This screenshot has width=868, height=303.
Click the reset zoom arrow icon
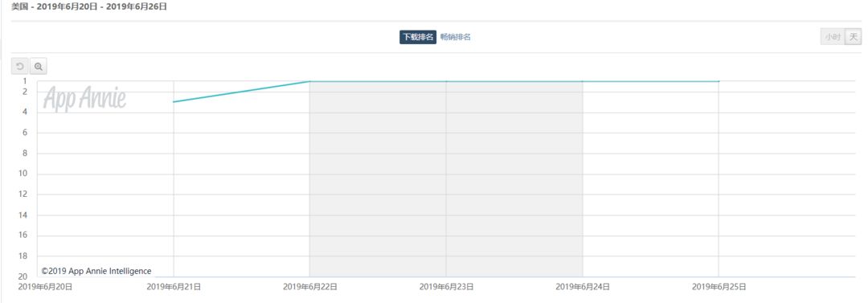click(19, 67)
